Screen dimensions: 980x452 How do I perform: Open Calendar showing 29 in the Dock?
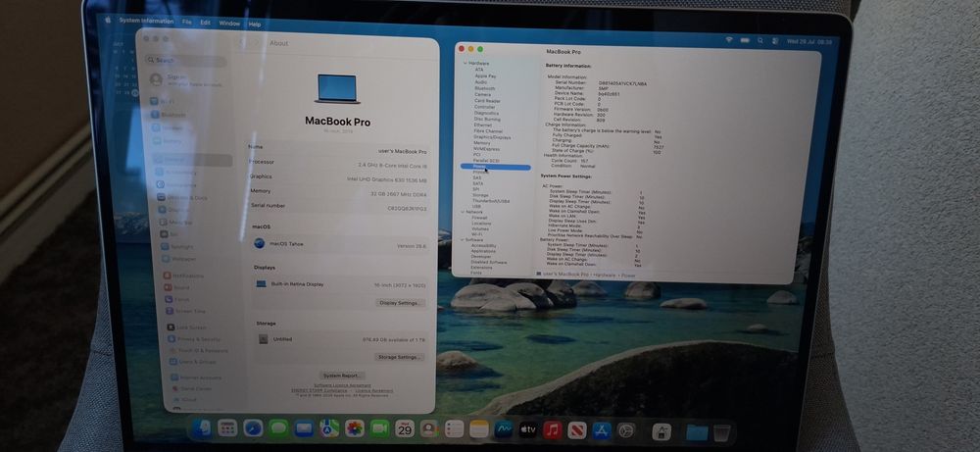pos(405,428)
